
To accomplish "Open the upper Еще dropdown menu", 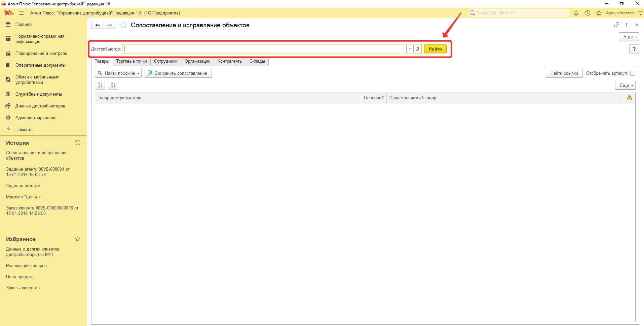I will point(629,37).
